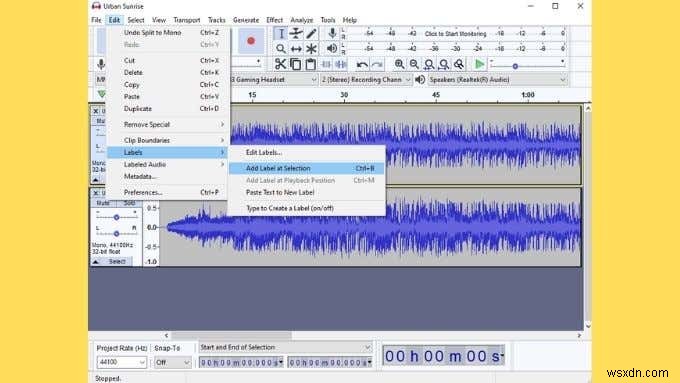680x383 pixels.
Task: Toggle Type to Create a Label (on/off)
Action: coord(307,208)
